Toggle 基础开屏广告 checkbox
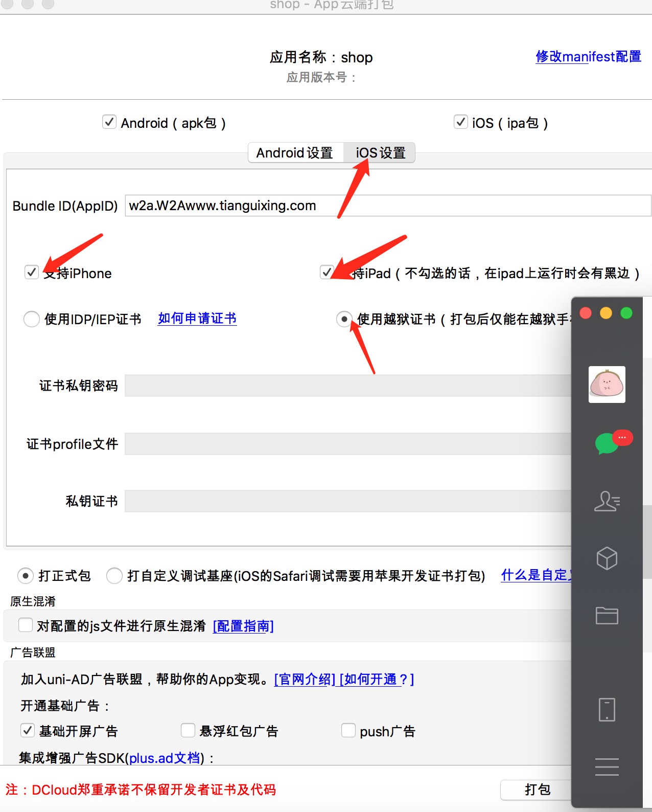652x812 pixels. coord(28,730)
